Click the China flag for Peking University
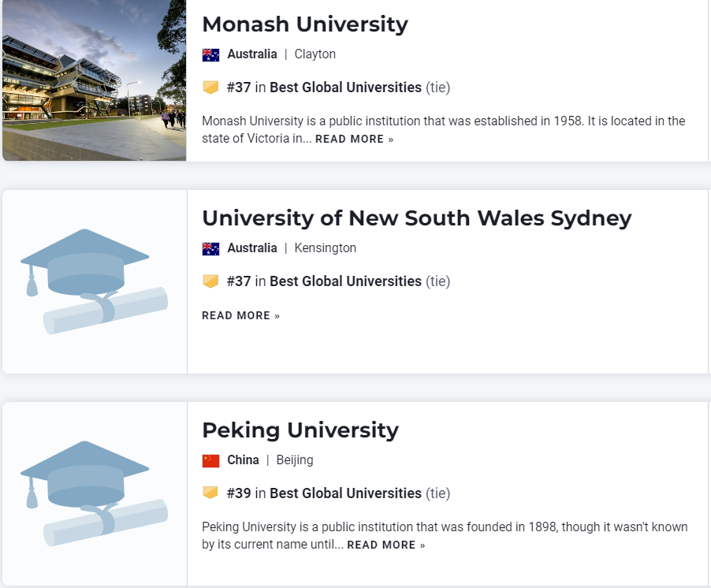 point(210,460)
